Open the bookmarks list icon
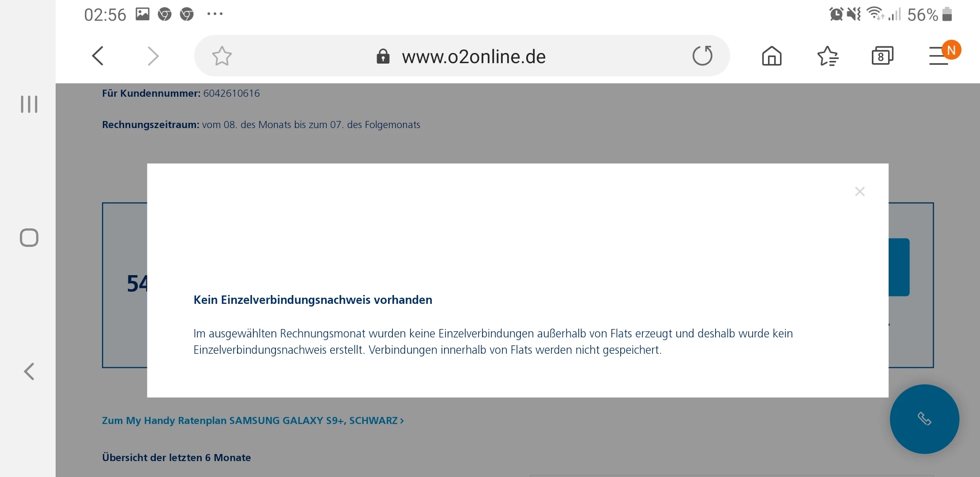This screenshot has width=980, height=477. [828, 56]
